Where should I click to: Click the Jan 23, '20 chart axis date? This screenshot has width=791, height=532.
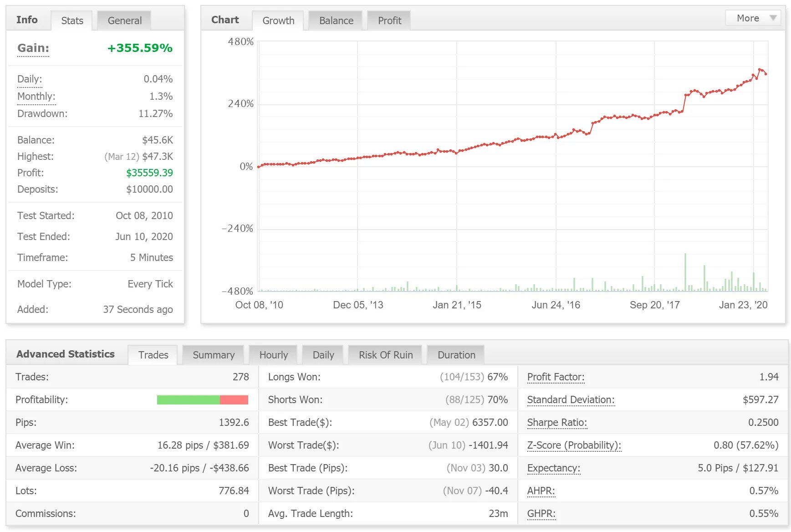click(743, 305)
